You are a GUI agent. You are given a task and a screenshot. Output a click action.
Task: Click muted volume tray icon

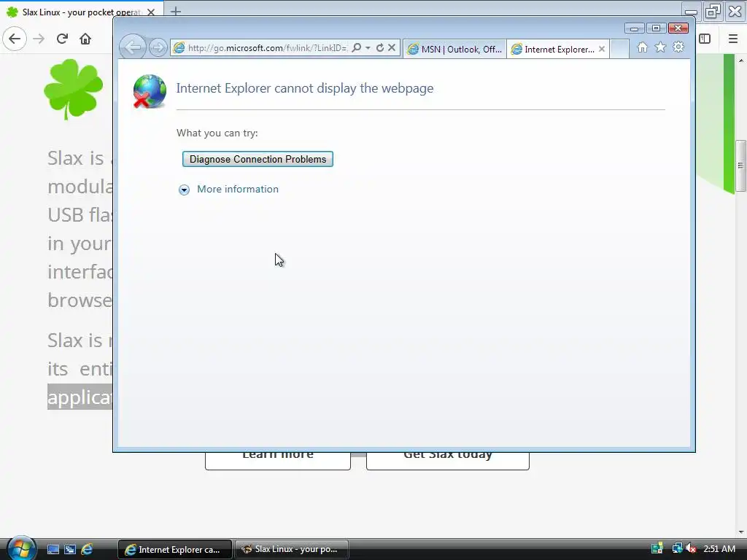coord(692,548)
